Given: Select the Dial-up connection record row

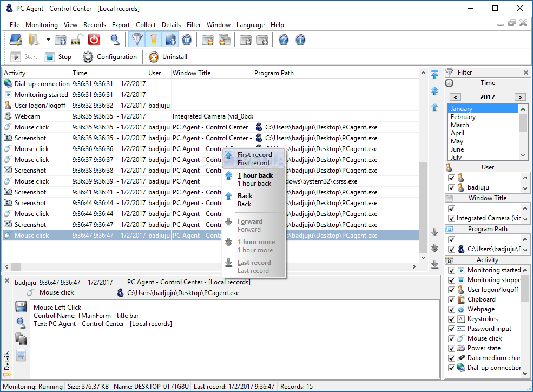Looking at the screenshot, I should click(210, 83).
